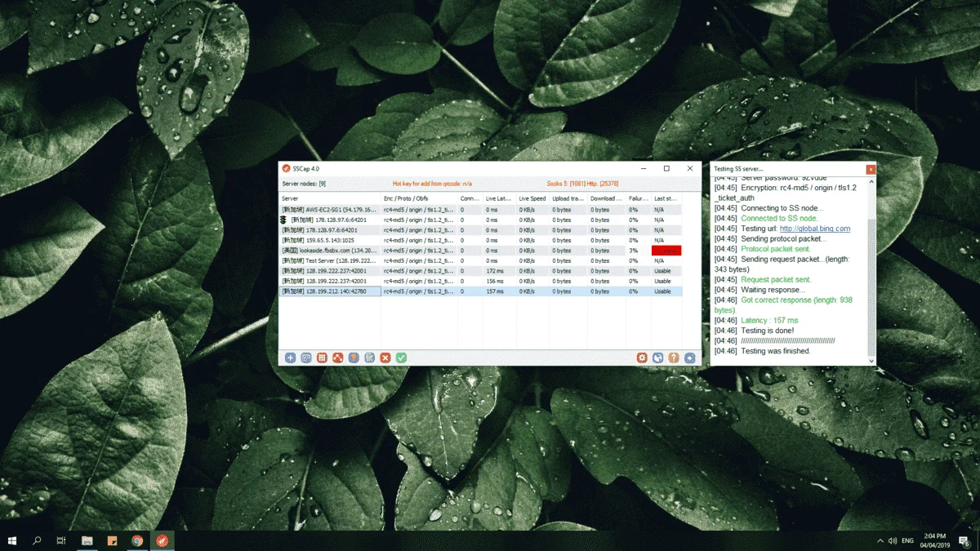The height and width of the screenshot is (551, 980).
Task: Click the Server nodes: [9] label
Action: coord(304,184)
